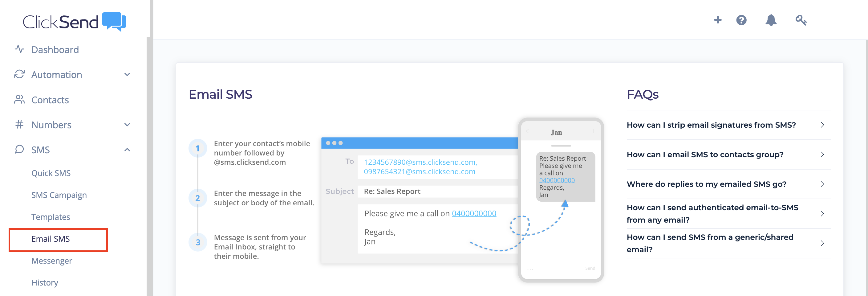Click phone number link in email body

[474, 213]
